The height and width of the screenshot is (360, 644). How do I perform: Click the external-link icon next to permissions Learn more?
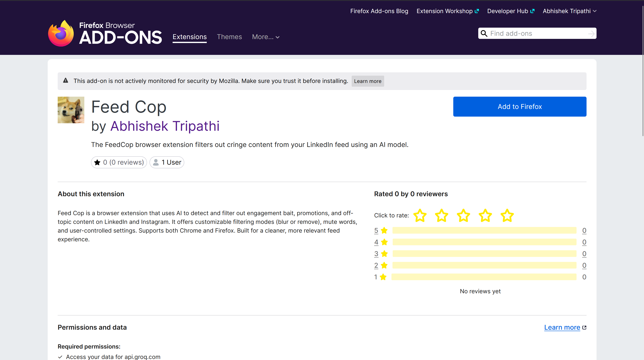pos(584,327)
